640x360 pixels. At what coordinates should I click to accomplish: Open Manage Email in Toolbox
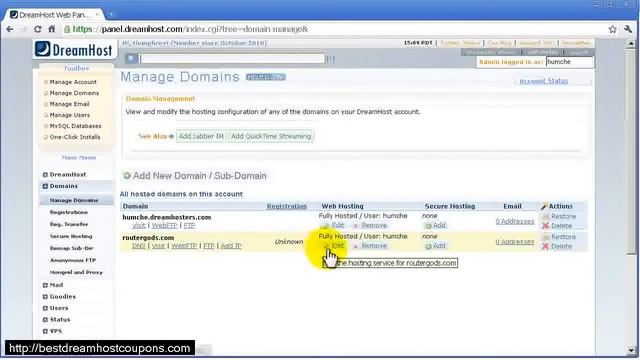[69, 104]
